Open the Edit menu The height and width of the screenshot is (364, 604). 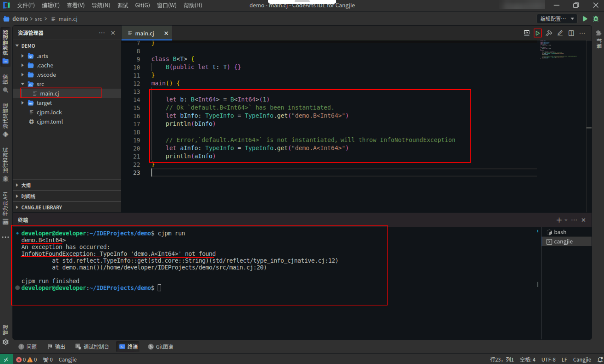click(x=51, y=5)
